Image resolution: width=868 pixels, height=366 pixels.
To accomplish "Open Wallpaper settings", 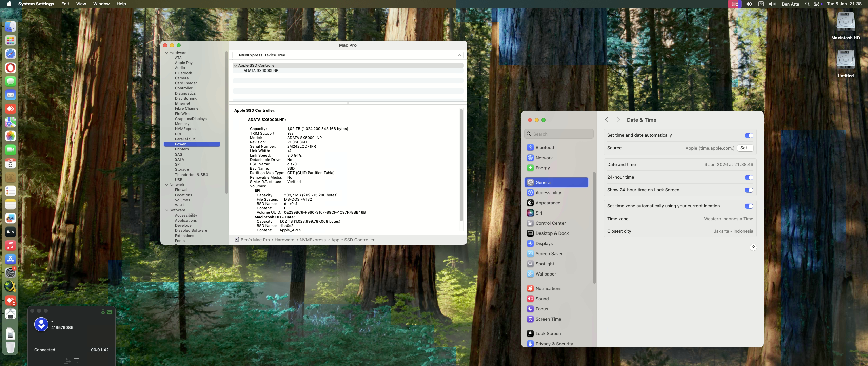I will click(556, 274).
